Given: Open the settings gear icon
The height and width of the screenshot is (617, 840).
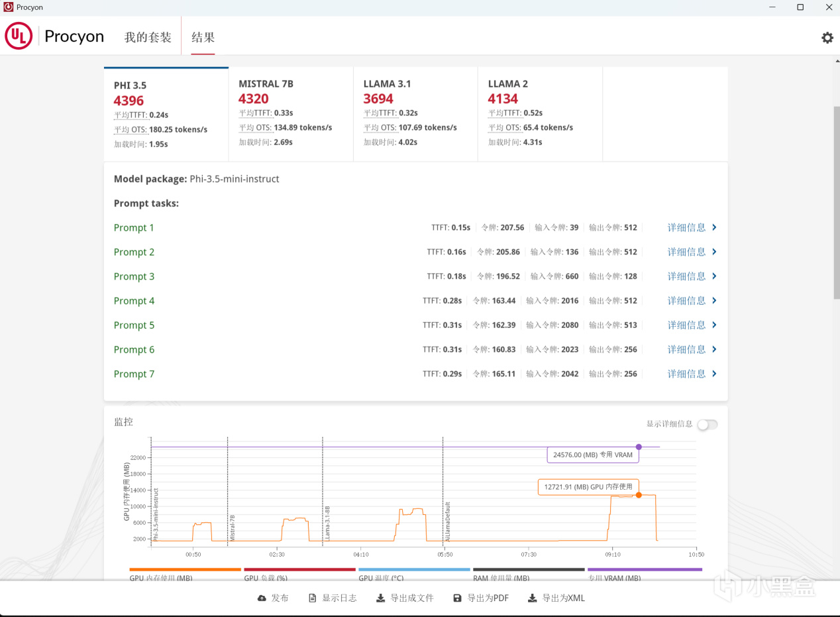Looking at the screenshot, I should (827, 38).
